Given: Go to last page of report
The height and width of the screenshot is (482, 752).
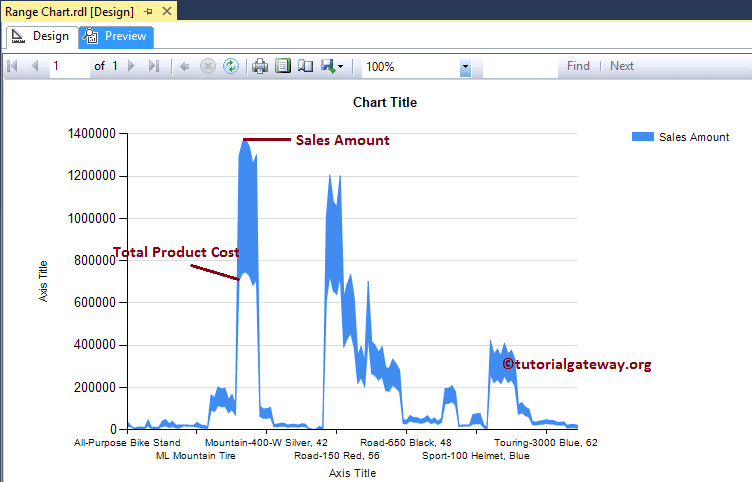Looking at the screenshot, I should (x=153, y=66).
